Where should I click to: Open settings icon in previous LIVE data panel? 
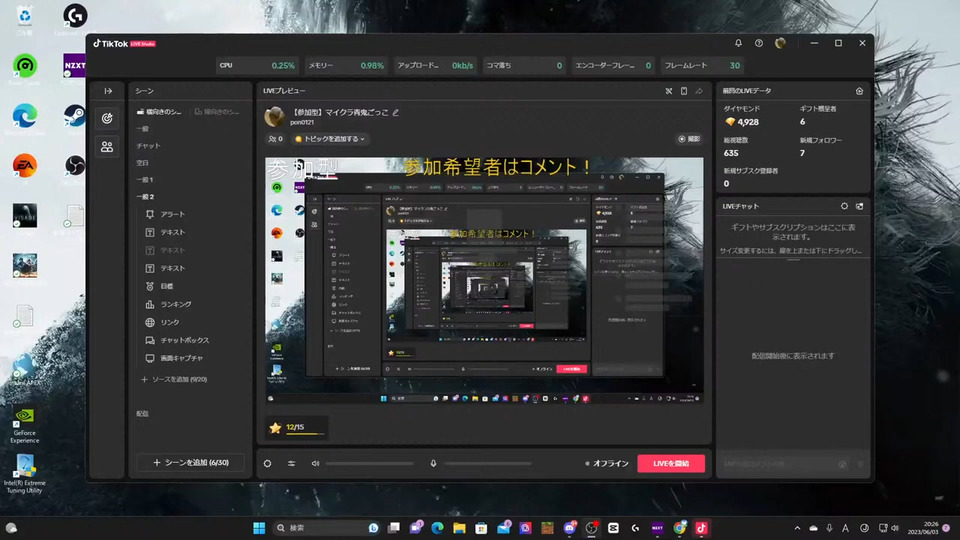(860, 91)
